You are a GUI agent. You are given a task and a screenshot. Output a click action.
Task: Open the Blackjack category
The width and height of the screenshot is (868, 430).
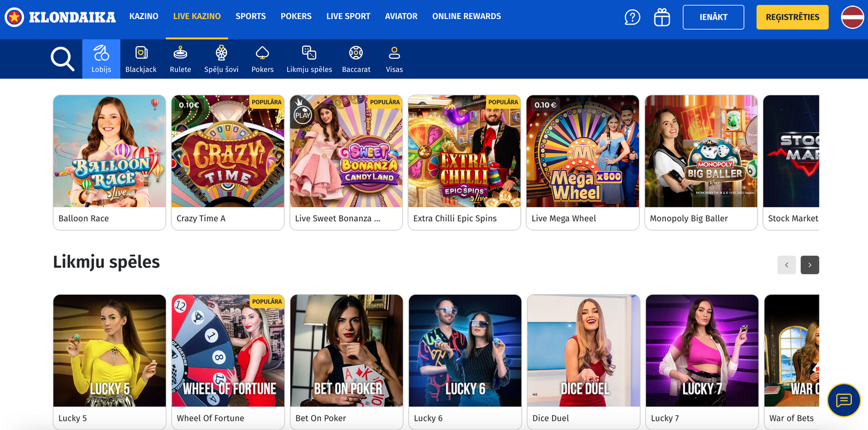tap(141, 59)
